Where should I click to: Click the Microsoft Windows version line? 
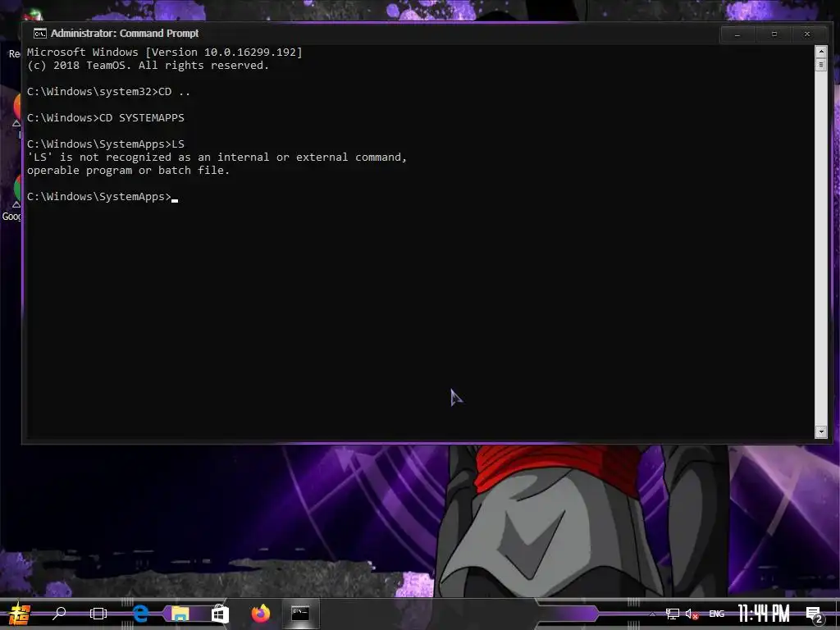164,52
